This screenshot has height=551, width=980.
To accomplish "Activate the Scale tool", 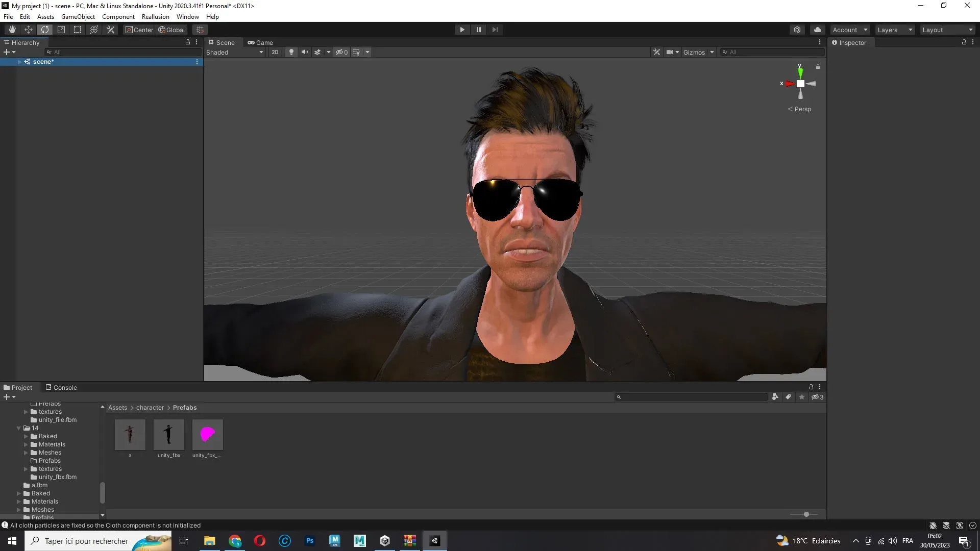I will pos(61,29).
